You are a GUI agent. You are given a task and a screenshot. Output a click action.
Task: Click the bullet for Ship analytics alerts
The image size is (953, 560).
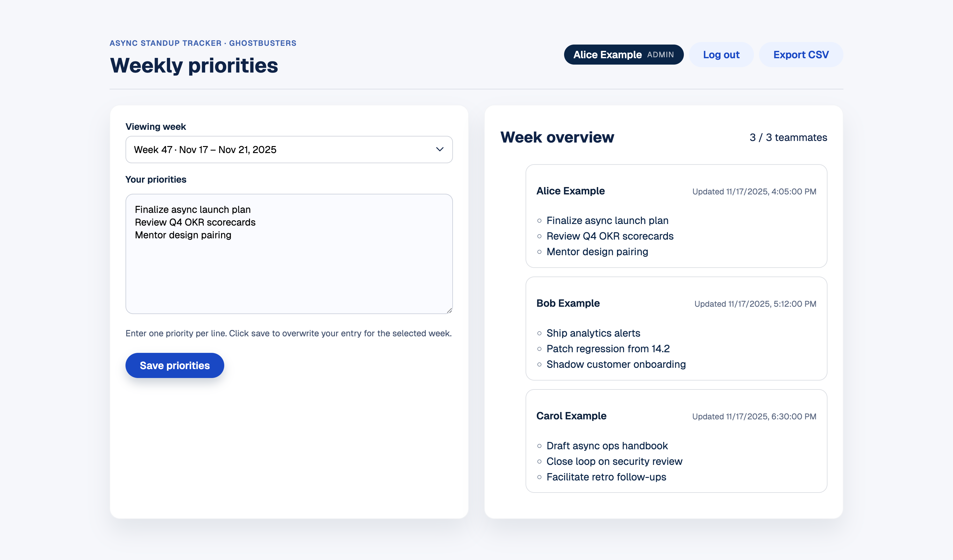point(539,333)
